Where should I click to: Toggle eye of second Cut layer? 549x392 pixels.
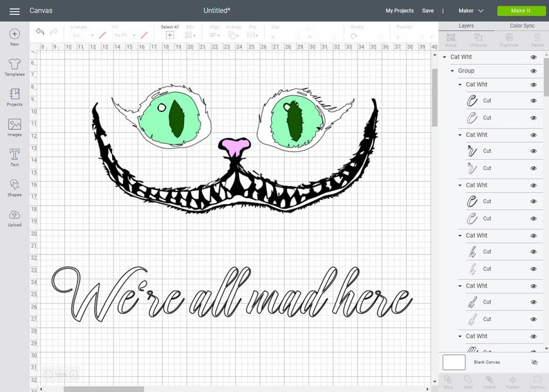pyautogui.click(x=533, y=118)
